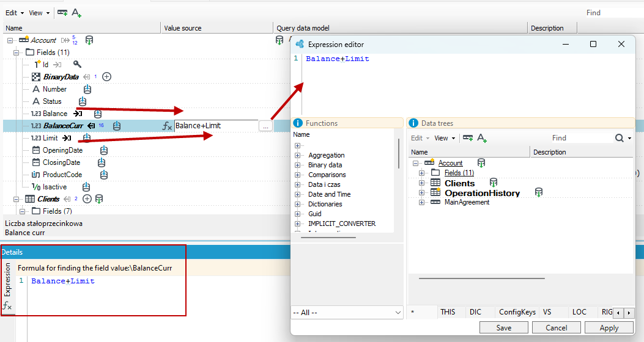
Task: Click the fx icon in Details panel
Action: [x=7, y=305]
